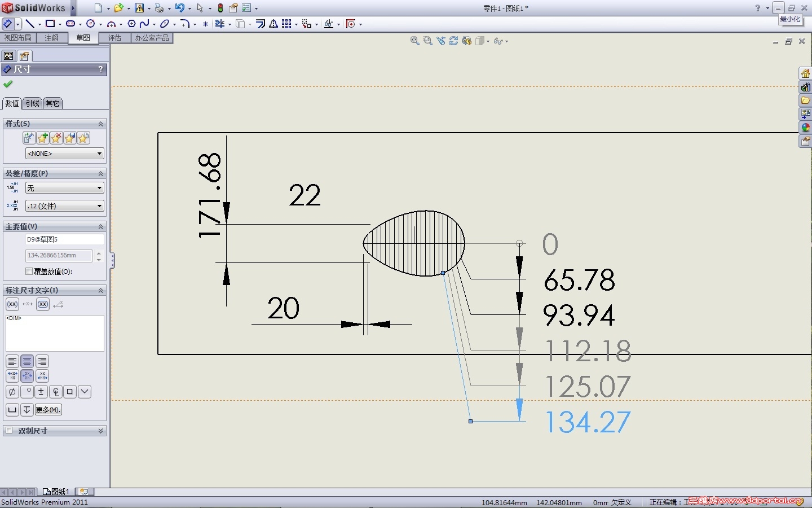The image size is (812, 508).
Task: Add a new dimension style
Action: coord(42,138)
